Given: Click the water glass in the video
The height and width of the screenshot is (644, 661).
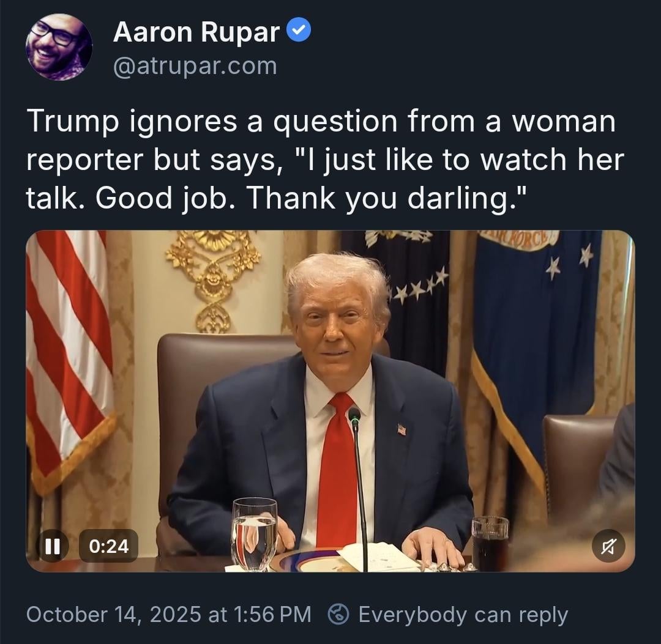Looking at the screenshot, I should (255, 533).
